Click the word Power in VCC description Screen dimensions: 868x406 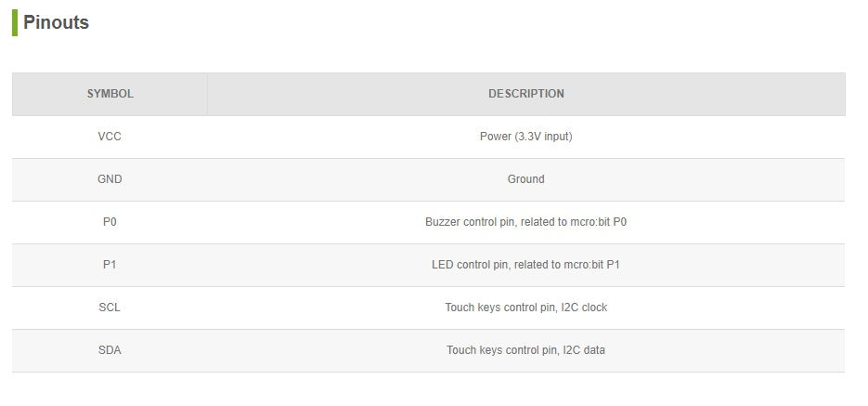pyautogui.click(x=495, y=137)
